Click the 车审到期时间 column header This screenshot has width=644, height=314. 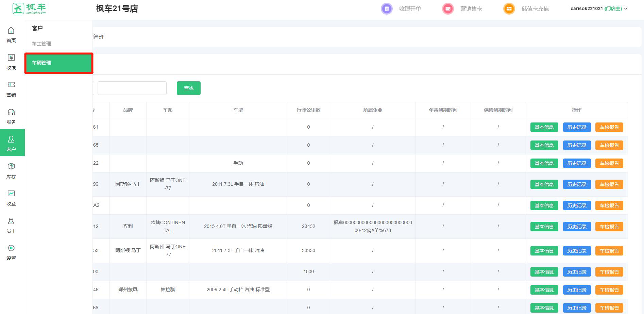point(443,110)
